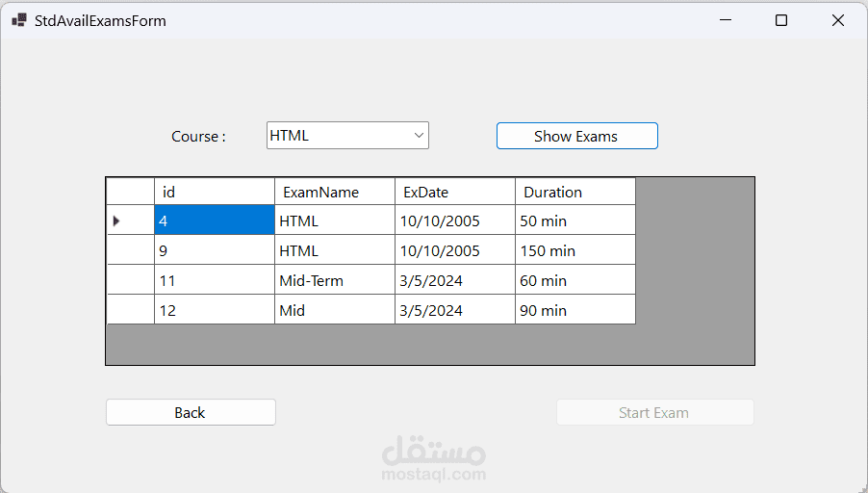
Task: Click the 3/5/2024 date in row 12
Action: [455, 310]
